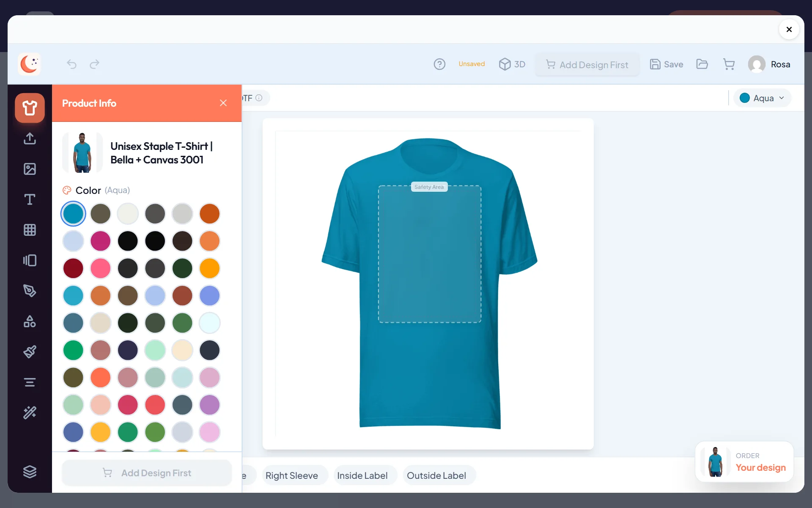Image resolution: width=812 pixels, height=508 pixels.
Task: Close the designer modal with X
Action: pyautogui.click(x=789, y=29)
